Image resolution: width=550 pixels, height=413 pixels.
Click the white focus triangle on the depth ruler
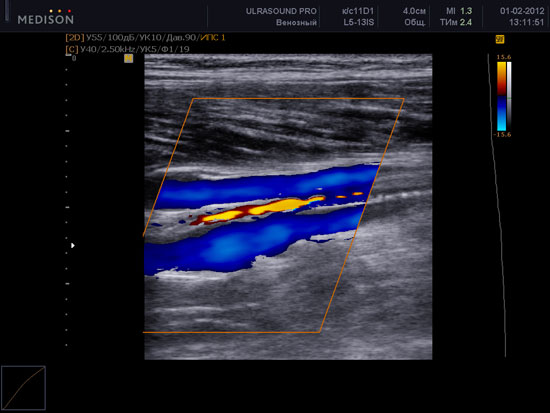point(73,245)
